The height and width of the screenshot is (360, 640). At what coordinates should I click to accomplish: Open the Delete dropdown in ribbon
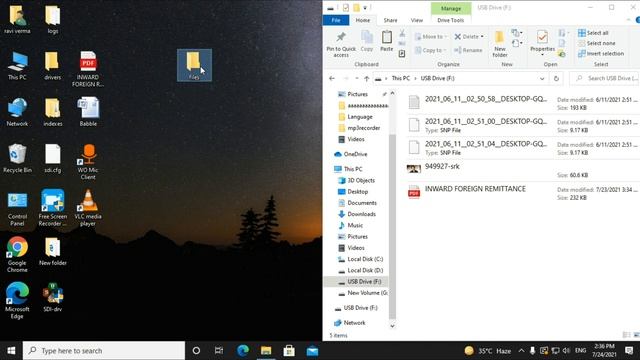click(469, 37)
